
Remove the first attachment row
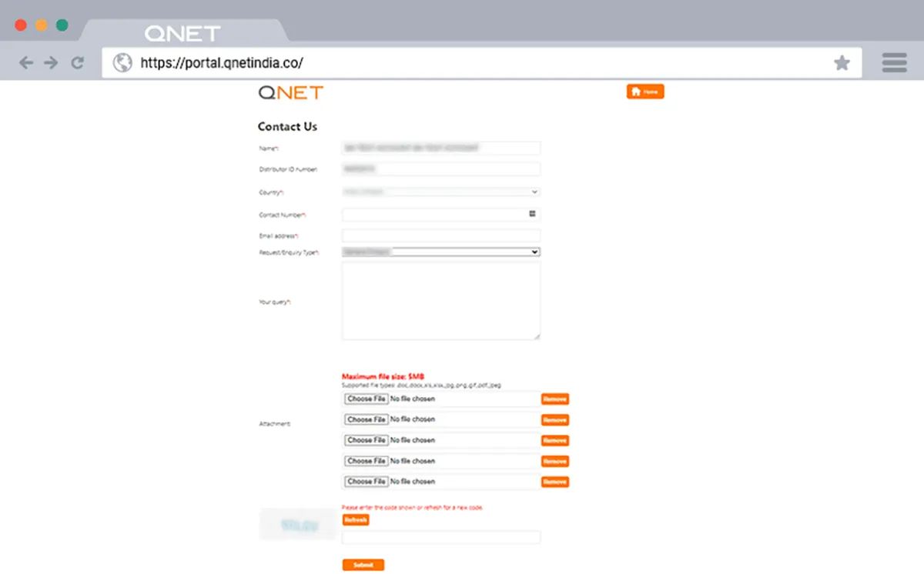pos(555,399)
